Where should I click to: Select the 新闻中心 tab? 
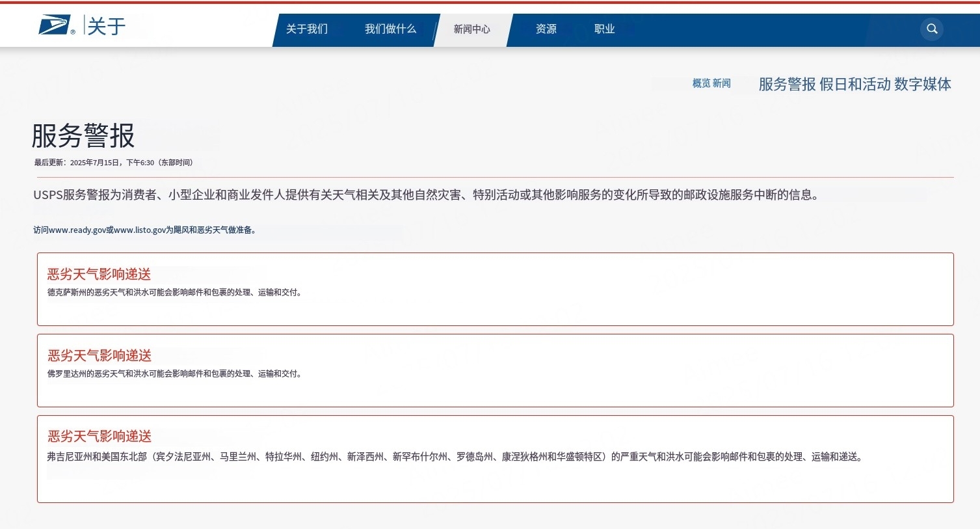coord(472,29)
